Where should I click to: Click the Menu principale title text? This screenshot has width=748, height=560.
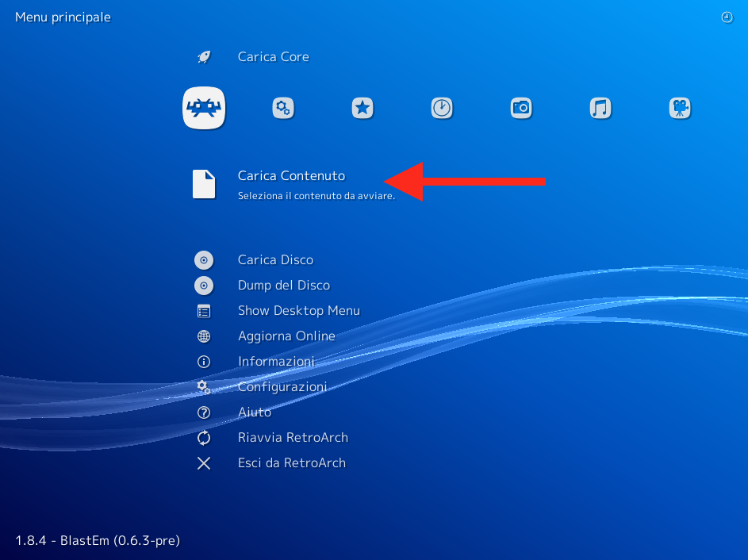click(x=63, y=17)
